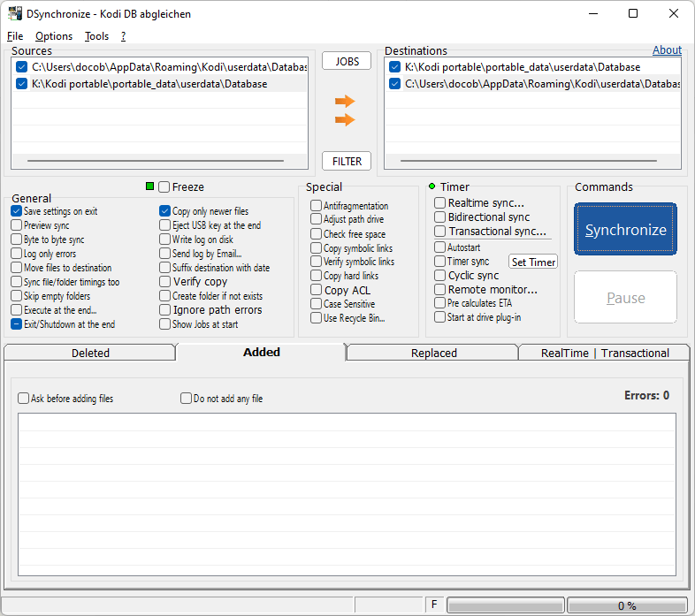
Task: Check Ask before adding files
Action: coord(24,398)
